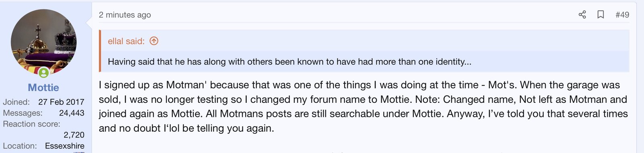Click inside the post body text
The image size is (644, 153).
tap(363, 106)
